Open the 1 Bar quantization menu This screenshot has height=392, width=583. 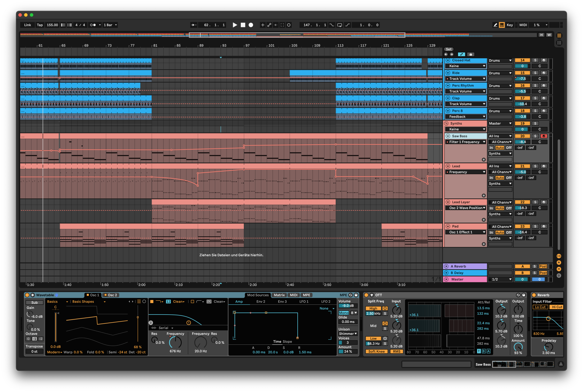110,25
